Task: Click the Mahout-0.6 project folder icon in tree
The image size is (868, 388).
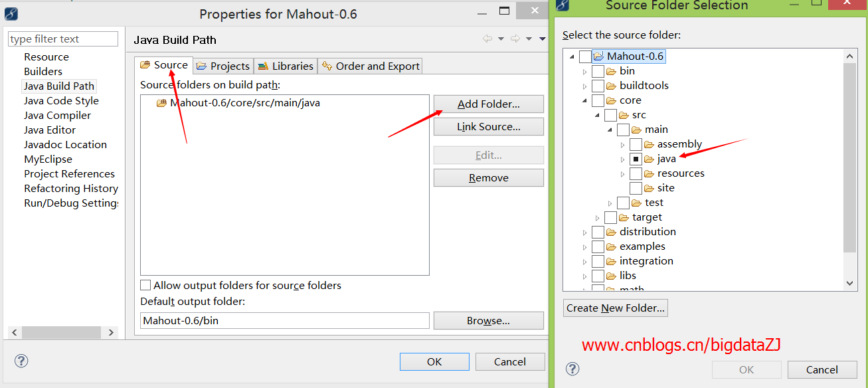Action: (x=598, y=56)
